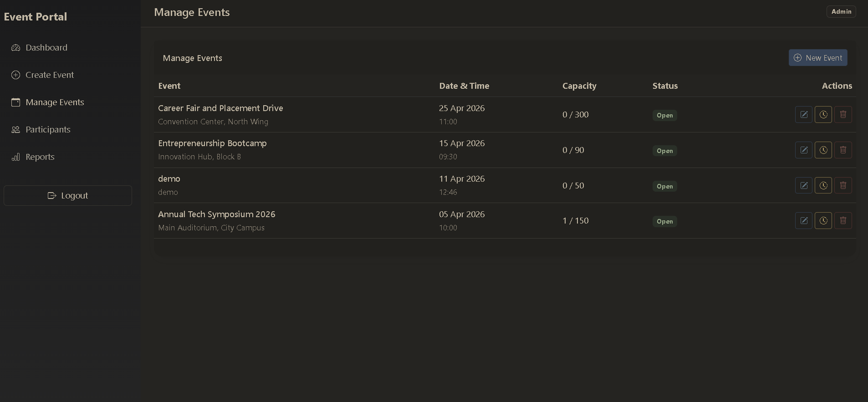Screen dimensions: 868x402
Task: Edit the Career Fair and Placement Drive event
Action: point(804,115)
